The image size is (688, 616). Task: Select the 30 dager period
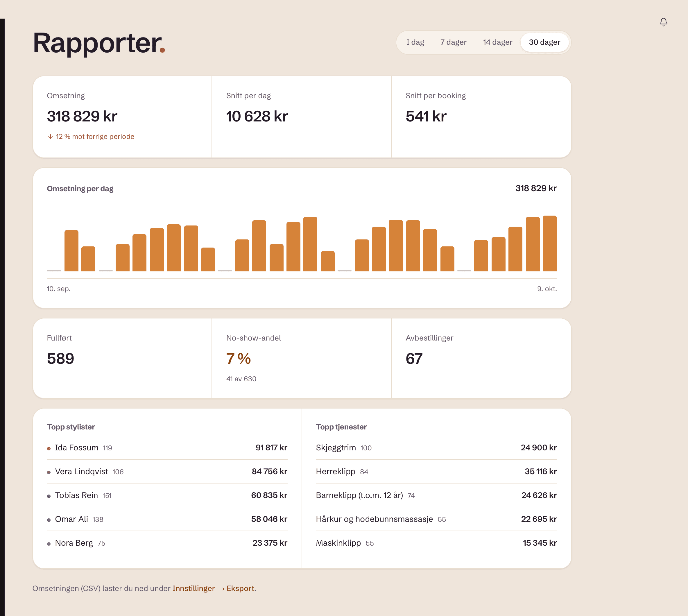click(x=544, y=42)
